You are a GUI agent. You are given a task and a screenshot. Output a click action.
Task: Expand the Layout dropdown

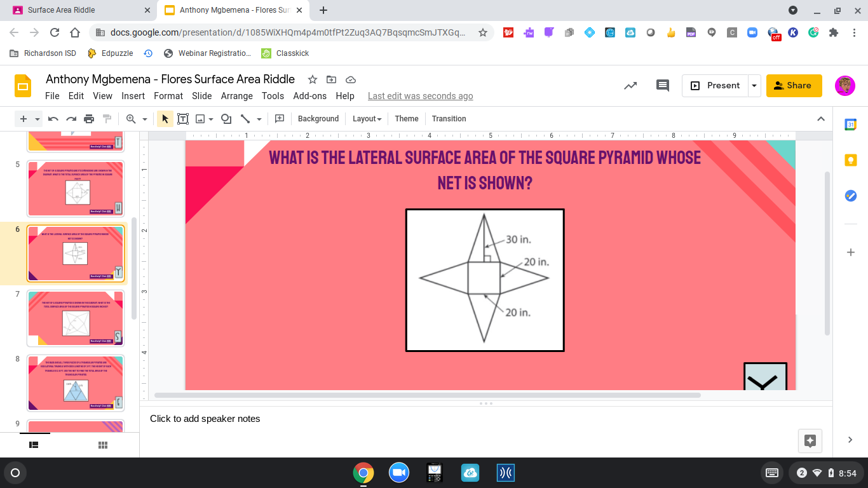tap(367, 119)
